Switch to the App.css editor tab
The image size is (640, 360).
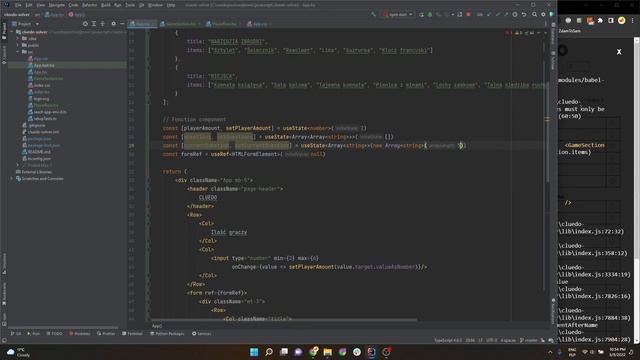tap(259, 24)
